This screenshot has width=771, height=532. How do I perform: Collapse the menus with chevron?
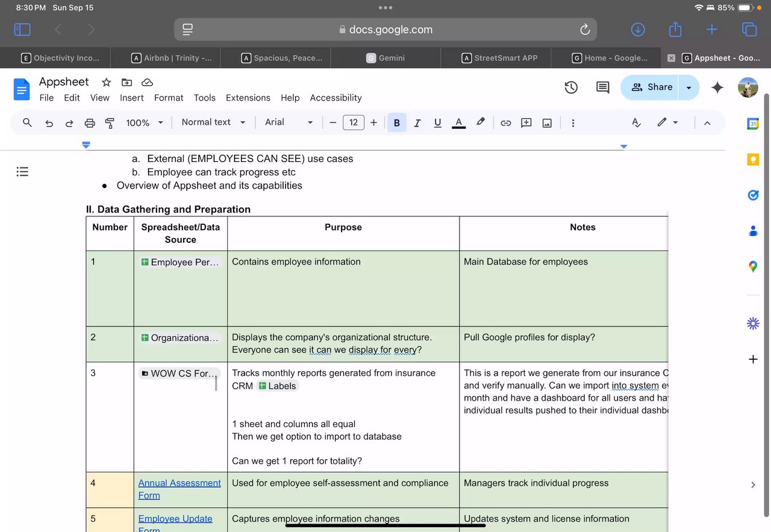[x=707, y=123]
